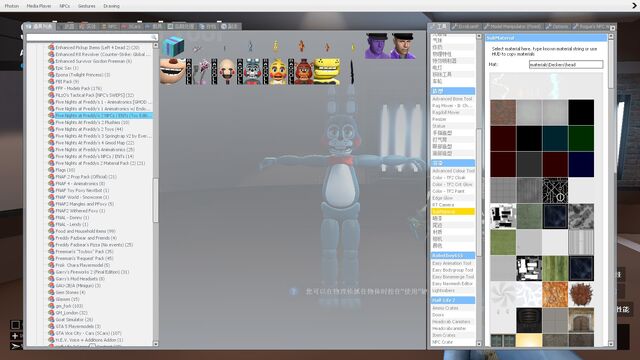Screen dimensions: 640x360
Task: Expand the Goat Simulator spawnlist entry
Action: coord(74,320)
